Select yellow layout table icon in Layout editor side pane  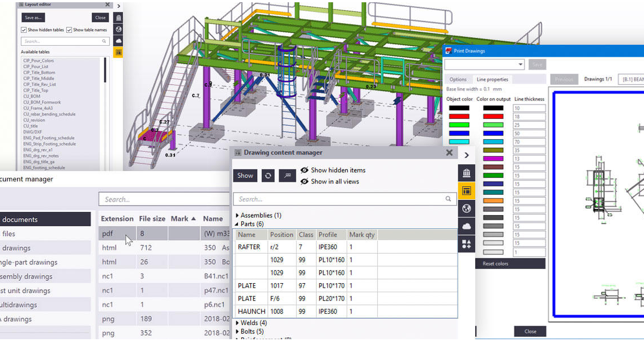pos(118,53)
